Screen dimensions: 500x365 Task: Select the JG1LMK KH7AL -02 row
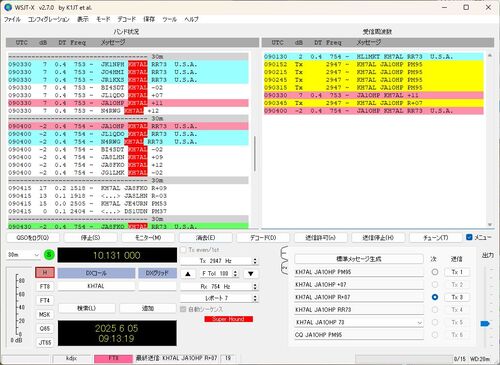click(x=128, y=173)
